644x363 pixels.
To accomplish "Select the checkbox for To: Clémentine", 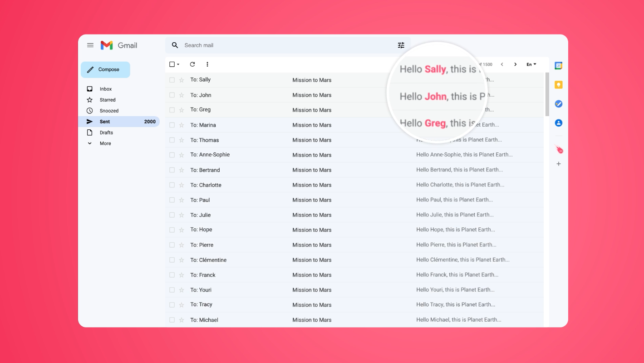I will coord(172,260).
